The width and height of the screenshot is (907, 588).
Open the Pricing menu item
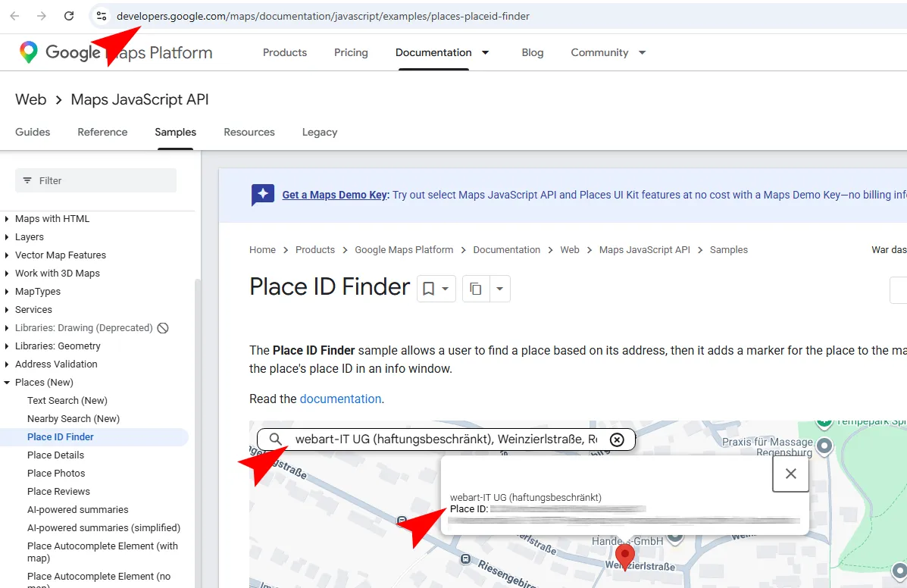[351, 52]
